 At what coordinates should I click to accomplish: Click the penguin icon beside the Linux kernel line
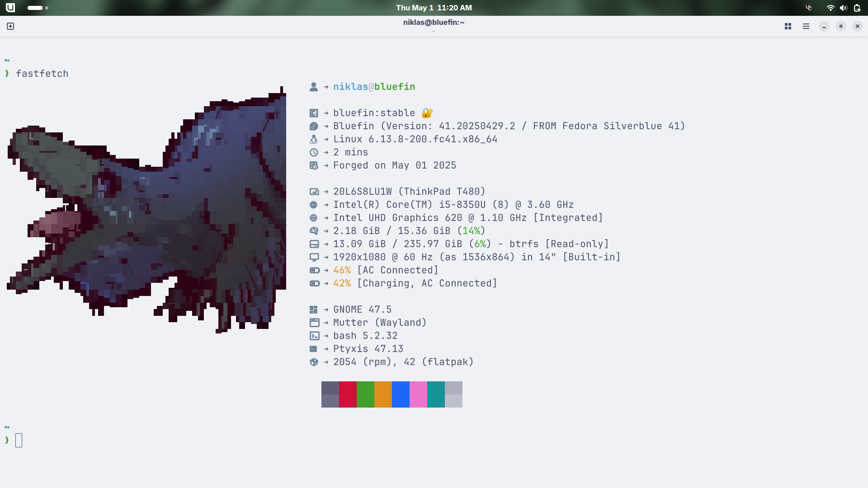click(314, 139)
